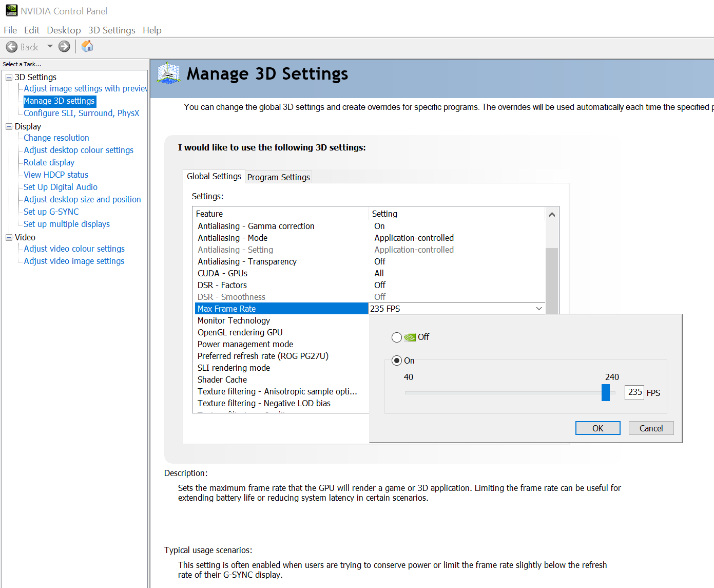Switch to the Global Settings tab
The image size is (714, 588).
(214, 176)
